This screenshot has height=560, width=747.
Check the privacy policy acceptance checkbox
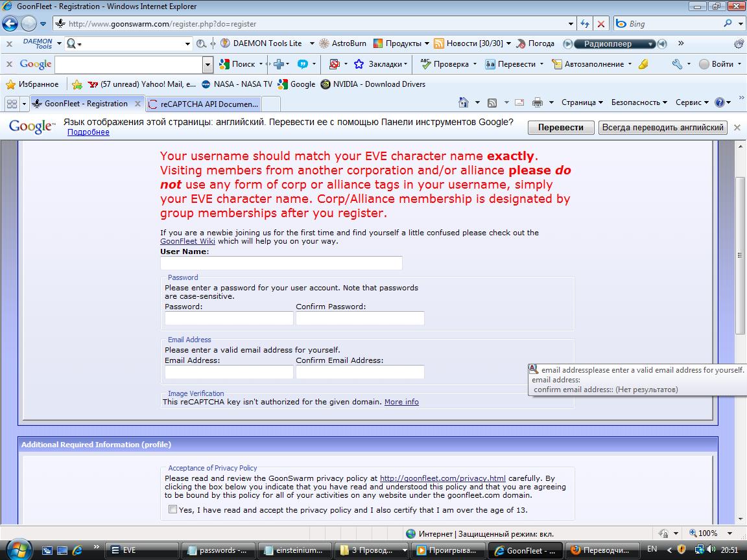click(x=172, y=509)
